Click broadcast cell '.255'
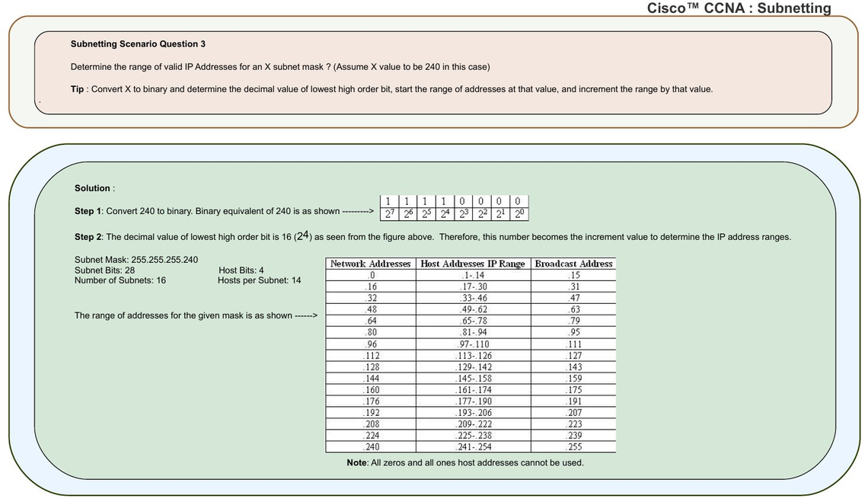This screenshot has height=502, width=868. (573, 447)
